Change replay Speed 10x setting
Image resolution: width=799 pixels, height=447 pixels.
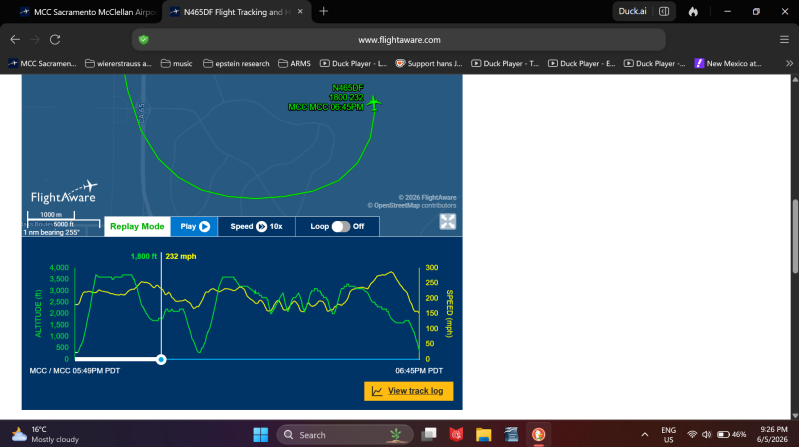256,226
